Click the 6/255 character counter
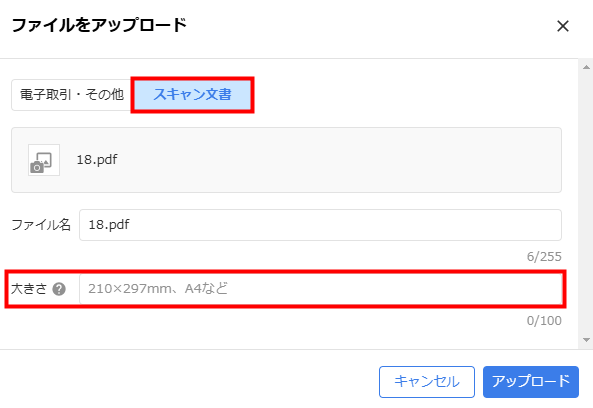 click(x=544, y=257)
